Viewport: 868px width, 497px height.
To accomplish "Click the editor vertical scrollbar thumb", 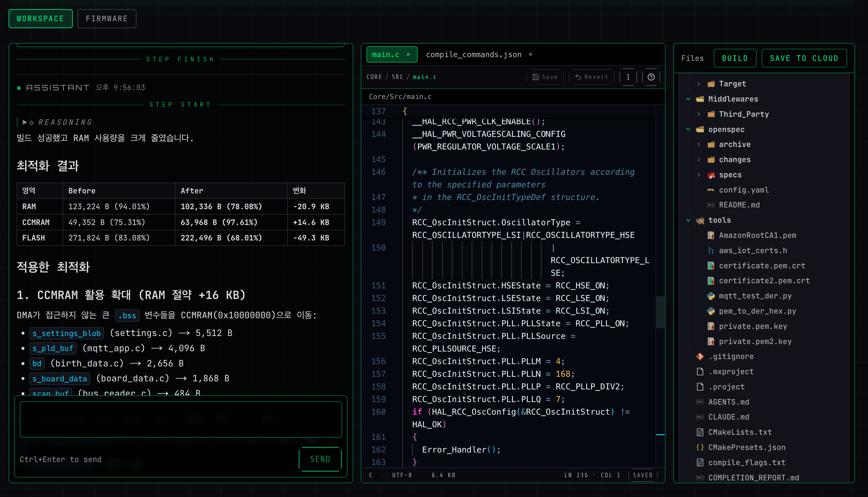I will (x=660, y=312).
